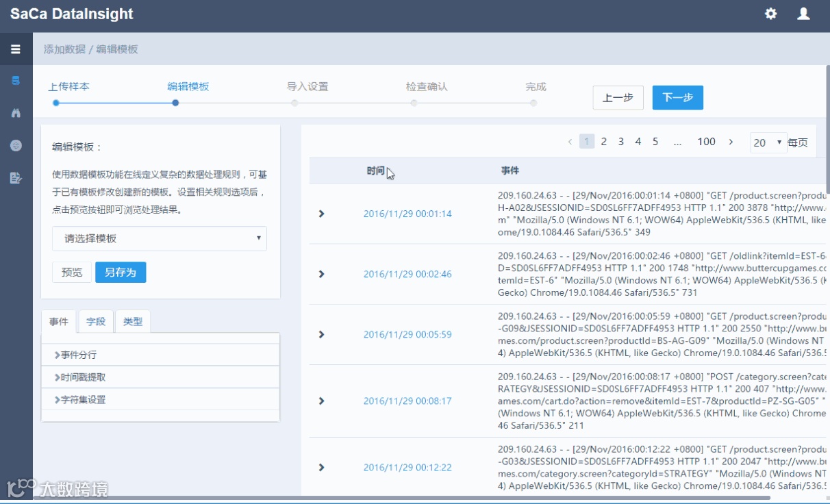Click the 另存为 button

point(121,272)
